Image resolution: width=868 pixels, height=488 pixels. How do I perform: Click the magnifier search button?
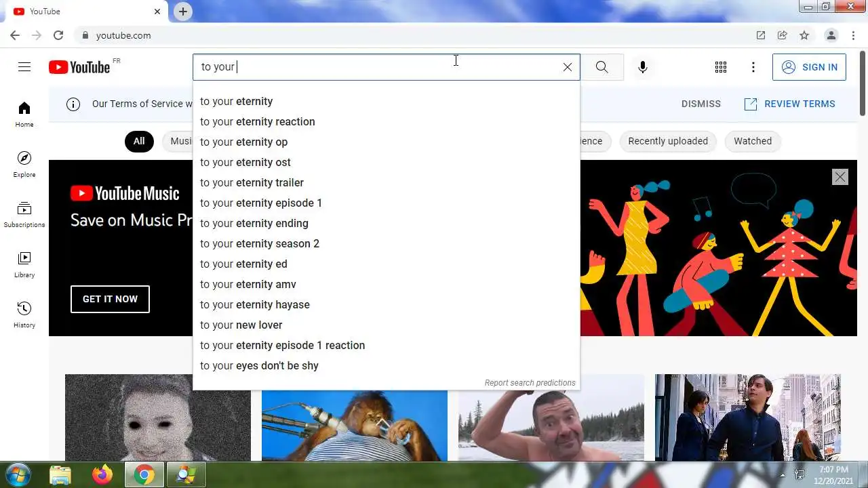click(602, 67)
